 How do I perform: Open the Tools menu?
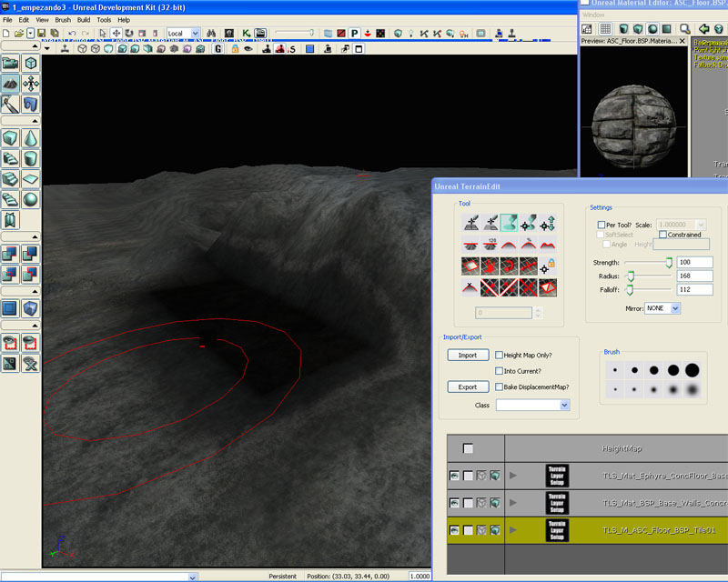click(x=104, y=20)
